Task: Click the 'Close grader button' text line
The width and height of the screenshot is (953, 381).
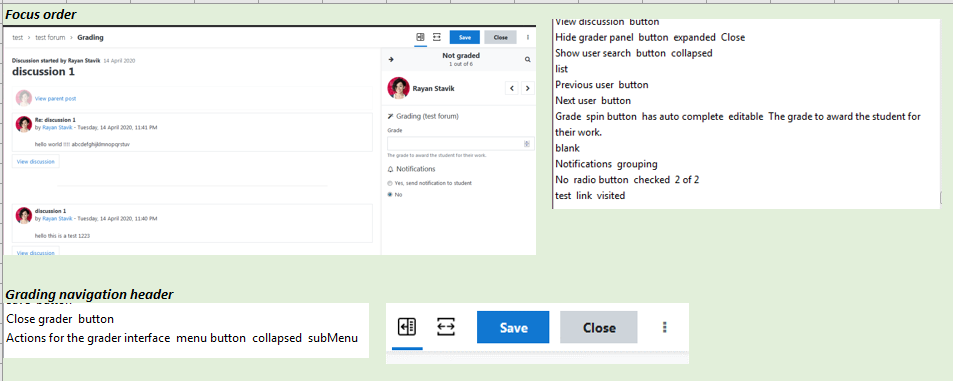Action: [60, 319]
